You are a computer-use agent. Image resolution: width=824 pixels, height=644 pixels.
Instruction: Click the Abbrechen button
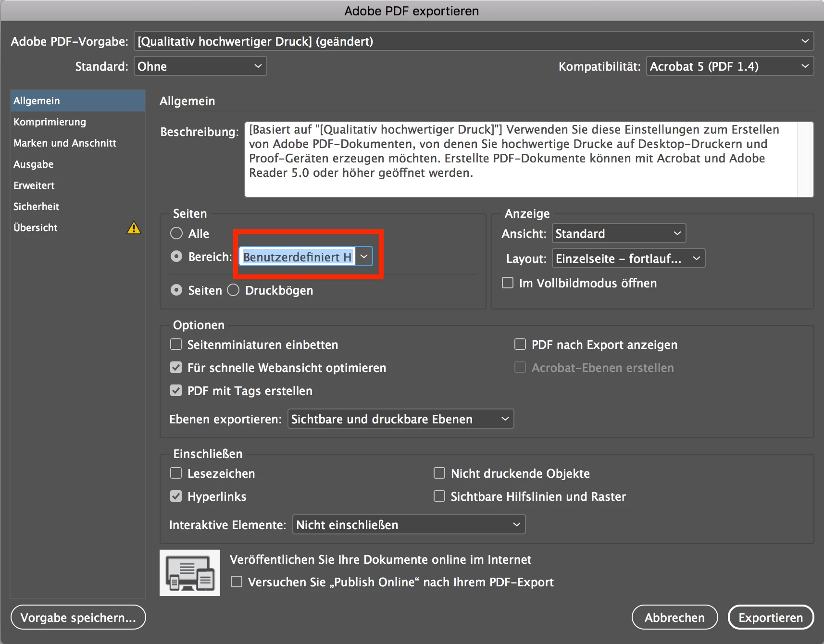pos(674,618)
